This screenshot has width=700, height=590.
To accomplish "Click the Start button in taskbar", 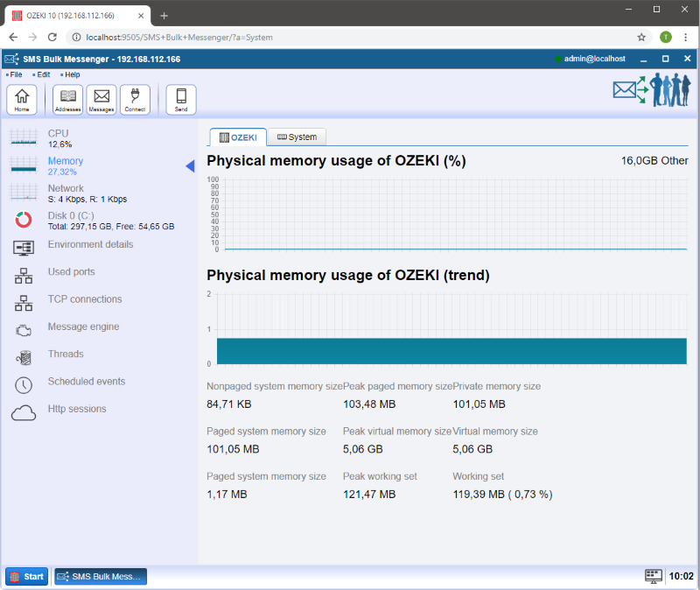I will point(27,576).
